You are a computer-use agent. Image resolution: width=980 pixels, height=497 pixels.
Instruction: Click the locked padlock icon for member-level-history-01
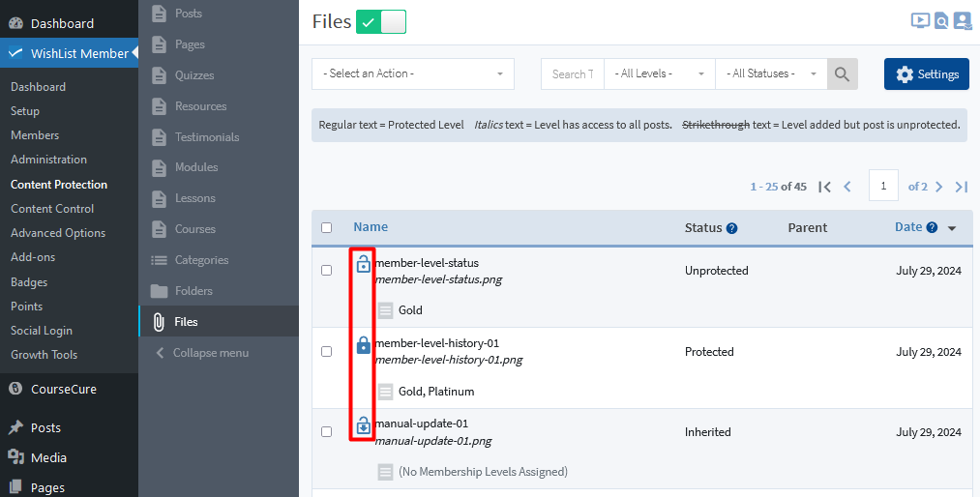[x=363, y=344]
